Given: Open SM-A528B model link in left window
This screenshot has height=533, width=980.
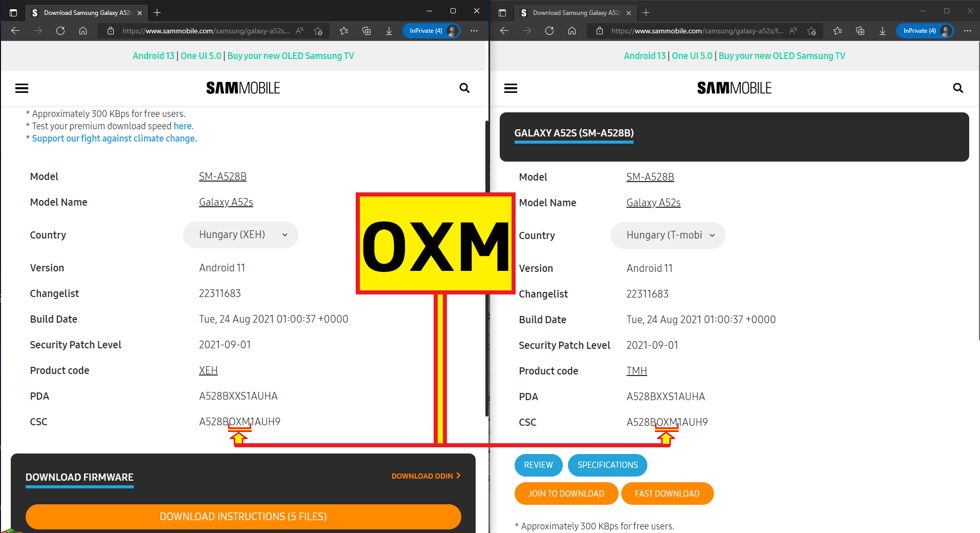Looking at the screenshot, I should tap(222, 176).
